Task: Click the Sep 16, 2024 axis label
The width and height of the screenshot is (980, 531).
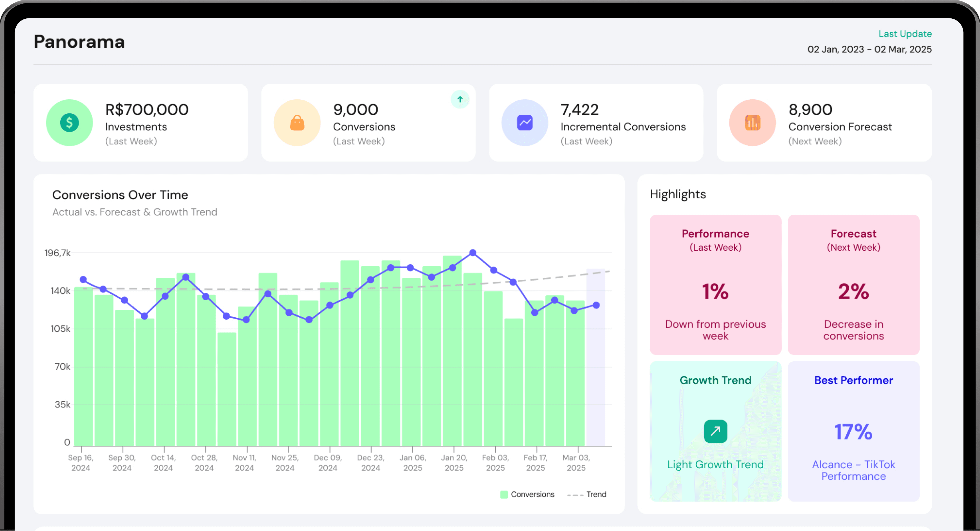Action: 81,463
